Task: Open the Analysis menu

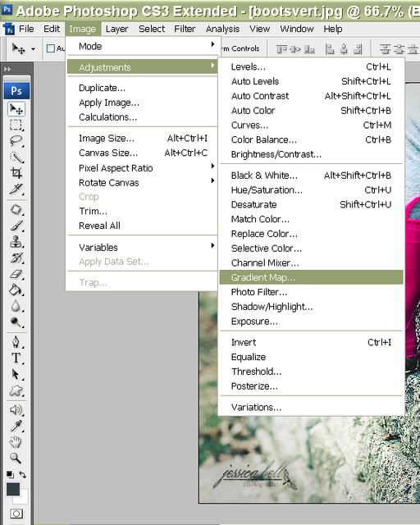Action: point(222,30)
